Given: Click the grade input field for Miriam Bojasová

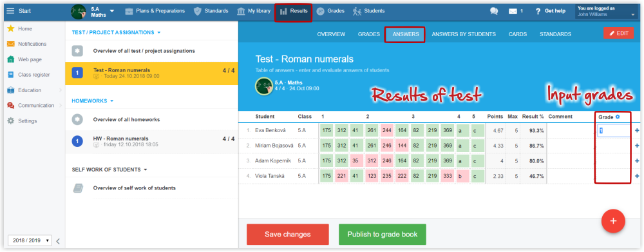Looking at the screenshot, I should (x=614, y=146).
